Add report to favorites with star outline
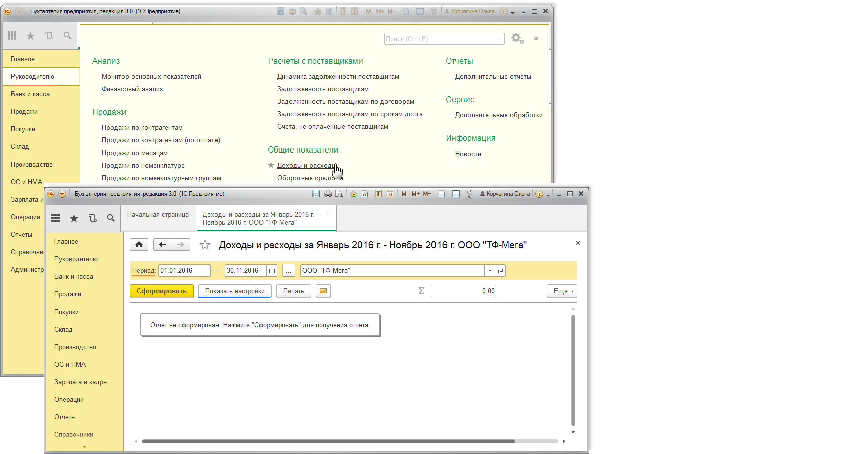 tap(205, 245)
